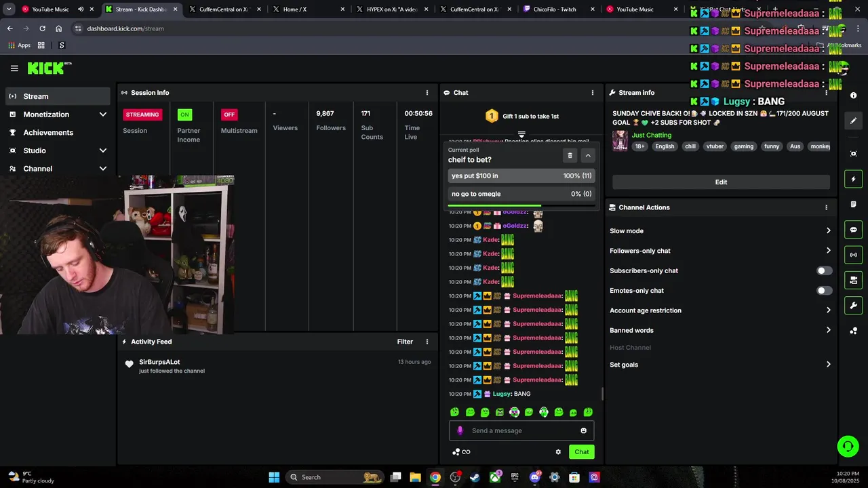Toggle Subscribers-only chat switch
The height and width of the screenshot is (488, 868).
point(824,270)
